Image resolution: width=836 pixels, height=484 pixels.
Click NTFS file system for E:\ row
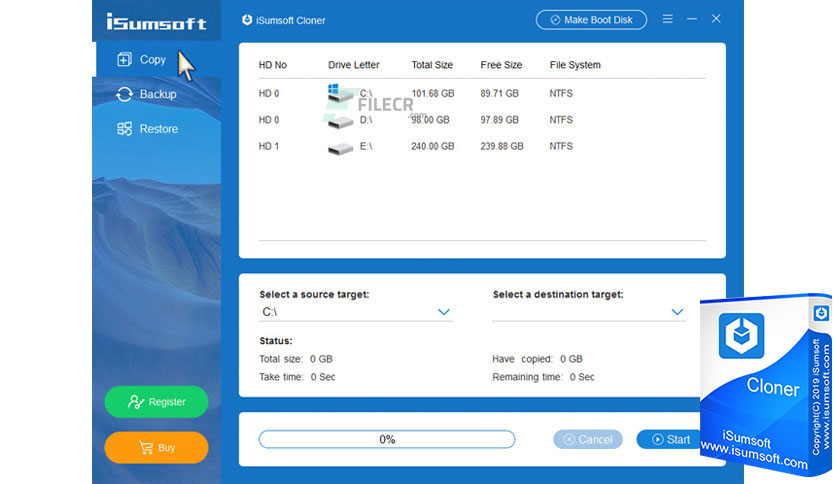tap(561, 146)
